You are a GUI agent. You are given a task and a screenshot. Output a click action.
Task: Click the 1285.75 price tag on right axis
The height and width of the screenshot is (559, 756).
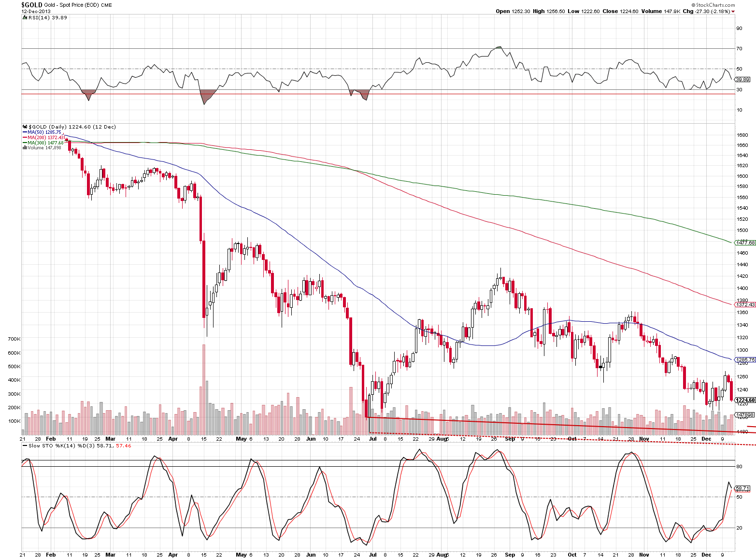click(x=745, y=360)
